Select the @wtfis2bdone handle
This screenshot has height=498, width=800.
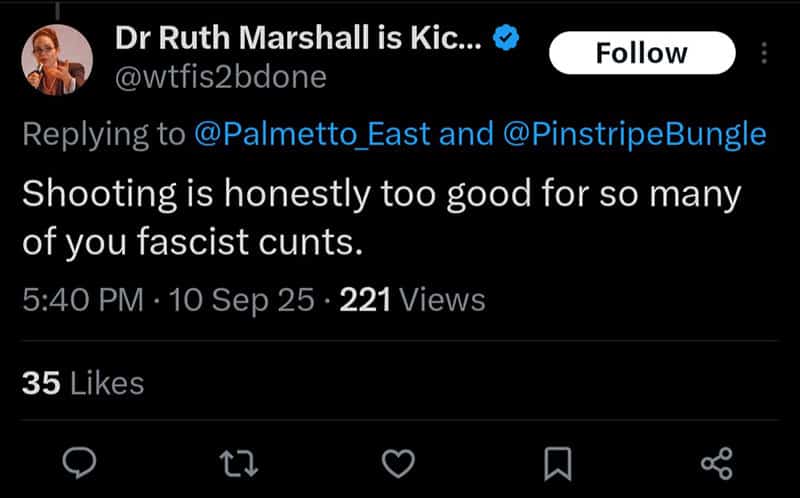click(x=220, y=78)
